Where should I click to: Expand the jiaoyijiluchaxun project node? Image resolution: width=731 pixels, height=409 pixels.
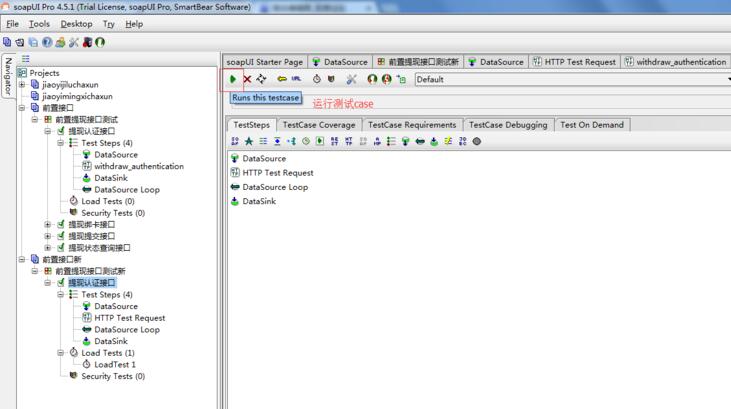coord(22,85)
